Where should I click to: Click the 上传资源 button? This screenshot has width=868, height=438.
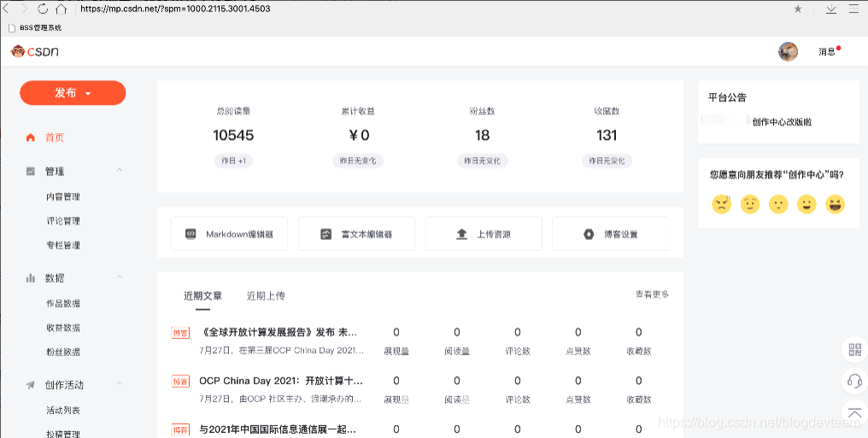pos(484,234)
